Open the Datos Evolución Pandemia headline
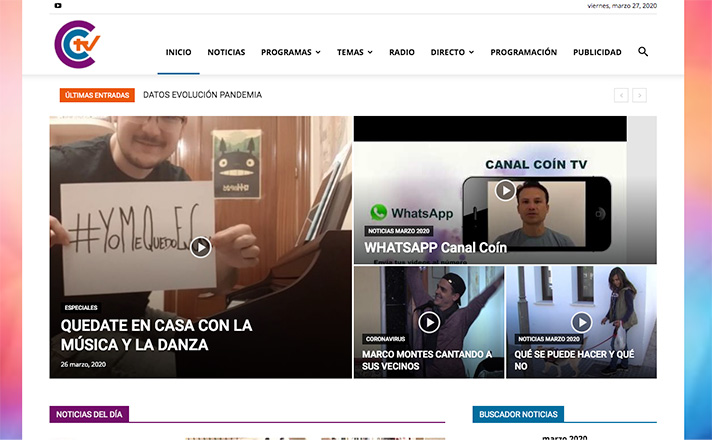This screenshot has width=712, height=440. (x=202, y=95)
